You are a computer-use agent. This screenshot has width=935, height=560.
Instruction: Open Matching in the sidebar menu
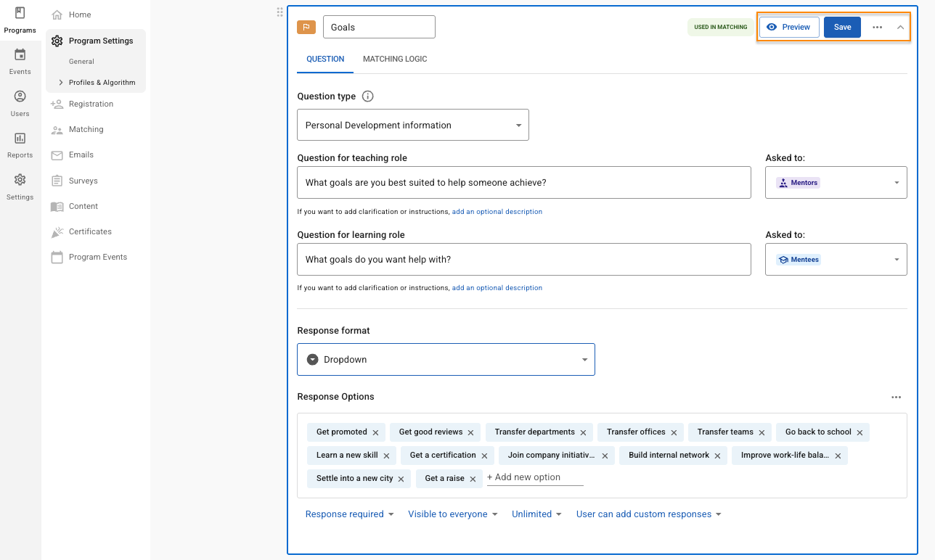pyautogui.click(x=86, y=130)
